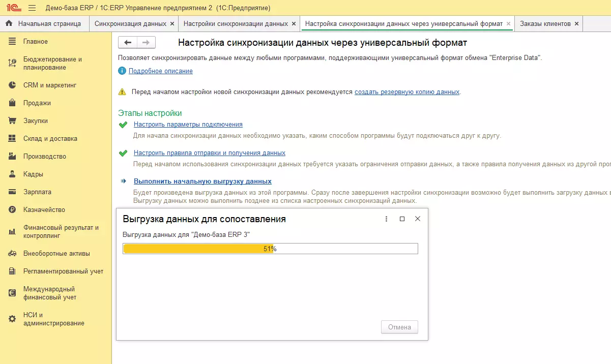611x364 pixels.
Task: Open the Кадры section
Action: pyautogui.click(x=33, y=174)
